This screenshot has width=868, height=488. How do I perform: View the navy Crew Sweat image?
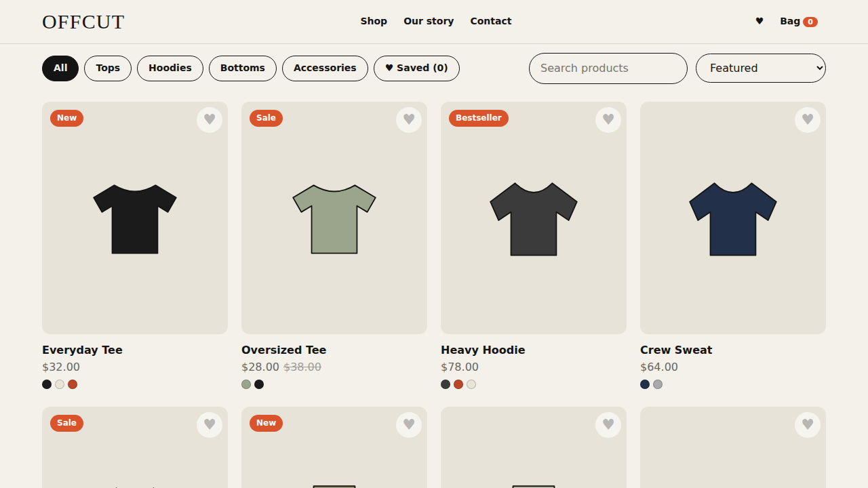pos(733,218)
